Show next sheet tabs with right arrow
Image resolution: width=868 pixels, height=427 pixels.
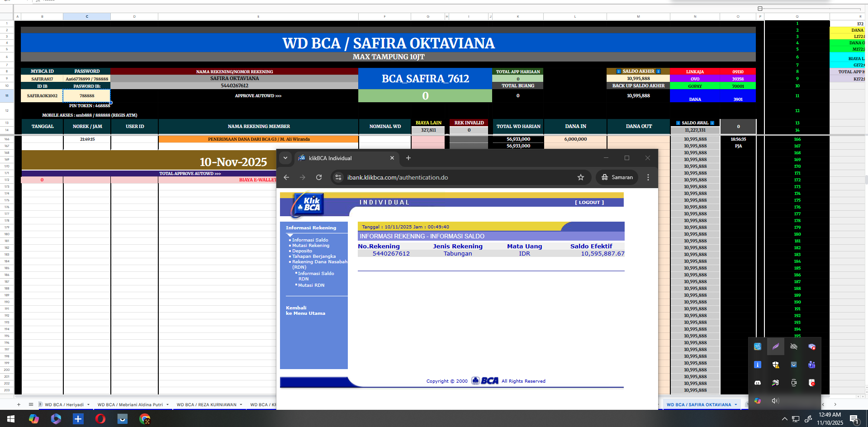[835, 404]
